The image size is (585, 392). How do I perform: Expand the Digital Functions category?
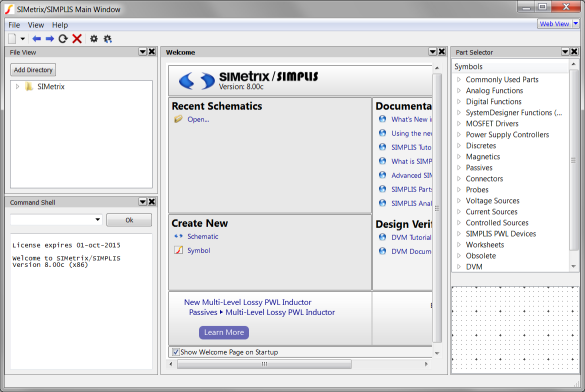pyautogui.click(x=459, y=101)
